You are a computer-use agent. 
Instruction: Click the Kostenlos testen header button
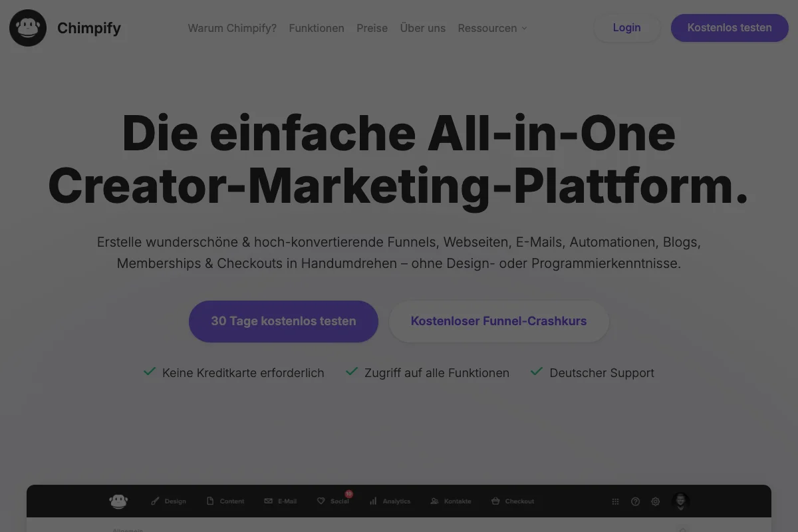[x=730, y=28]
